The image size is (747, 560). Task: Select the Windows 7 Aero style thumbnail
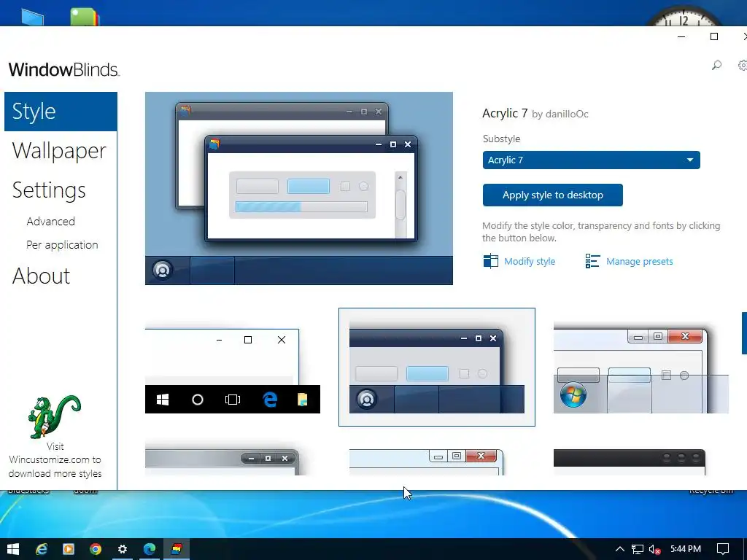641,370
